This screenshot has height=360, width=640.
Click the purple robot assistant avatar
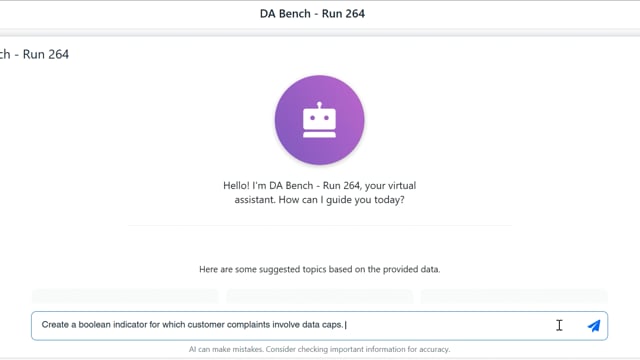(320, 120)
